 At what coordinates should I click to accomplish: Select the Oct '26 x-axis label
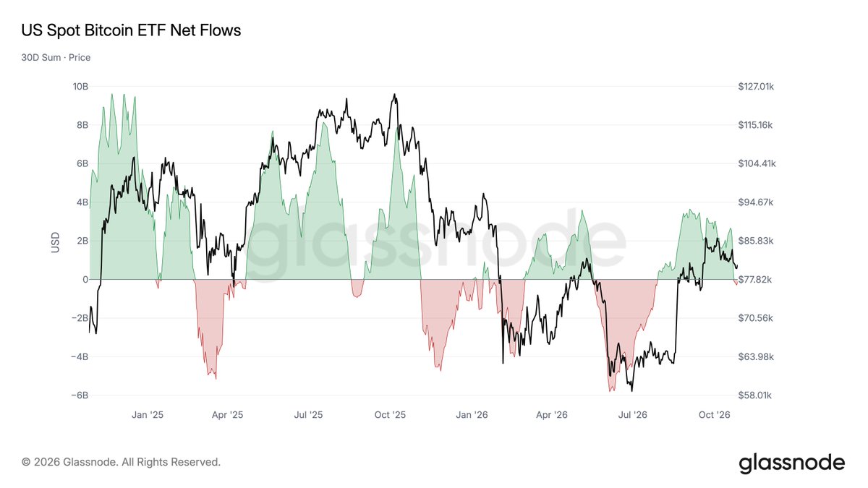(x=714, y=415)
